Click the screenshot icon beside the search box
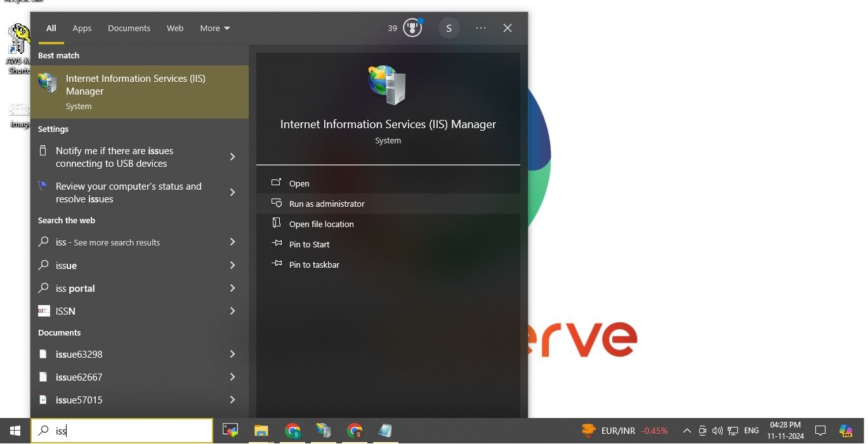The width and height of the screenshot is (868, 444). coord(230,431)
